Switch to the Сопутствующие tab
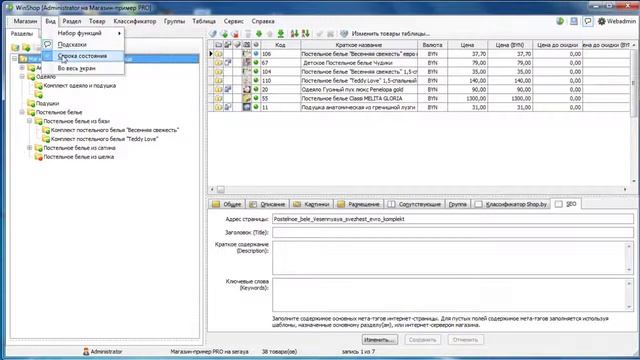640x360 pixels. tap(415, 204)
